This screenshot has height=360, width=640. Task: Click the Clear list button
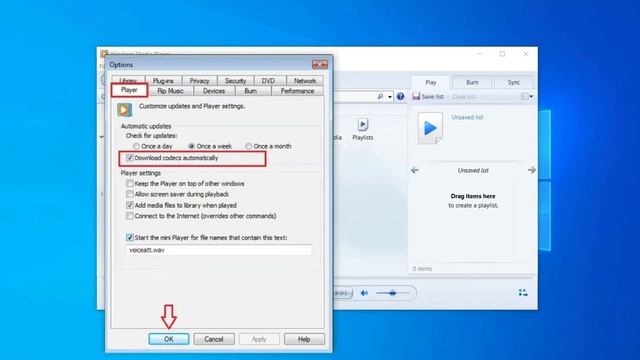click(464, 96)
